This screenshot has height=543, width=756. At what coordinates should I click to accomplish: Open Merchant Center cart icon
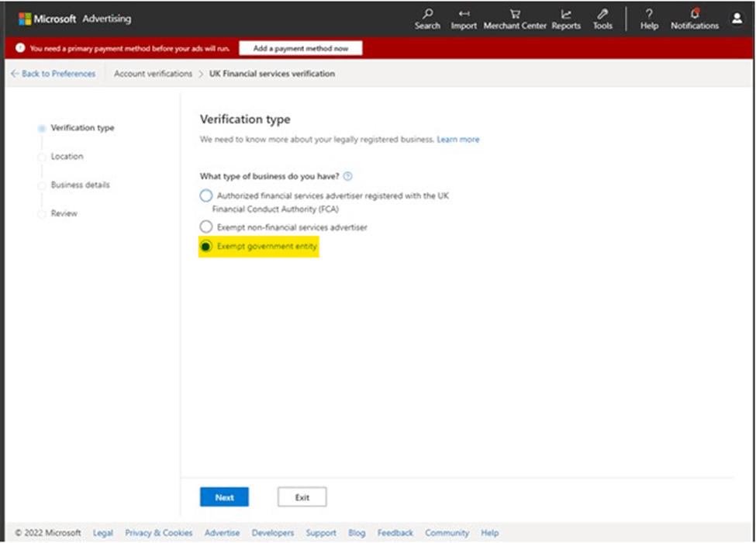(x=515, y=14)
